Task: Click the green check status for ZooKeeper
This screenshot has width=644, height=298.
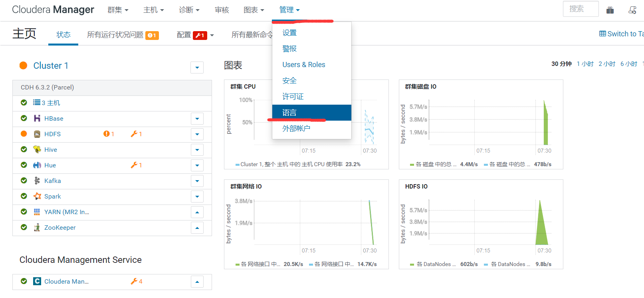Action: tap(24, 227)
